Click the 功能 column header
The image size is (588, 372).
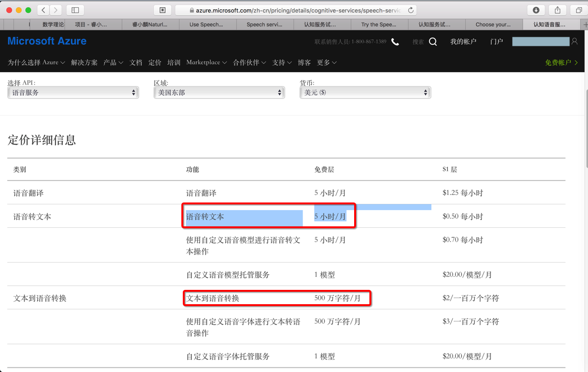193,170
